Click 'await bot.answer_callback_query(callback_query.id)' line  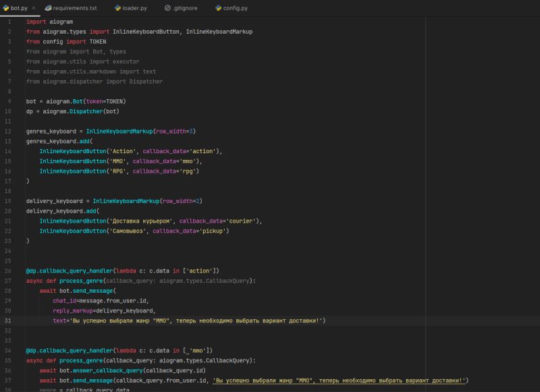(x=123, y=370)
